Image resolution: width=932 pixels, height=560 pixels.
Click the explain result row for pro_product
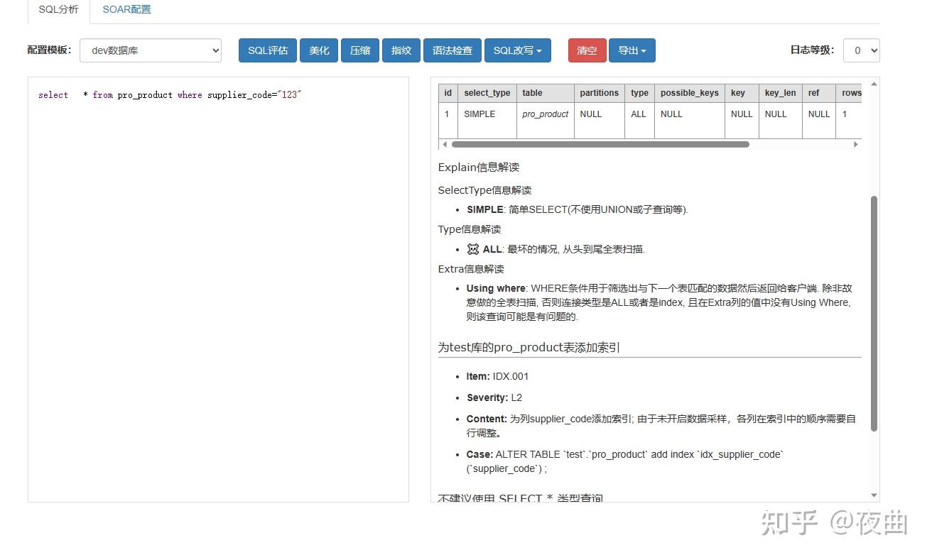545,114
